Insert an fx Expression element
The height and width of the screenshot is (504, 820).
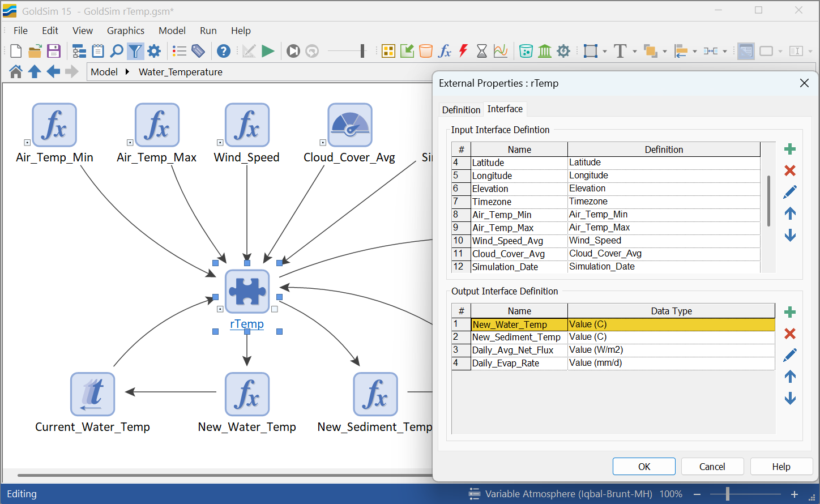click(x=445, y=51)
